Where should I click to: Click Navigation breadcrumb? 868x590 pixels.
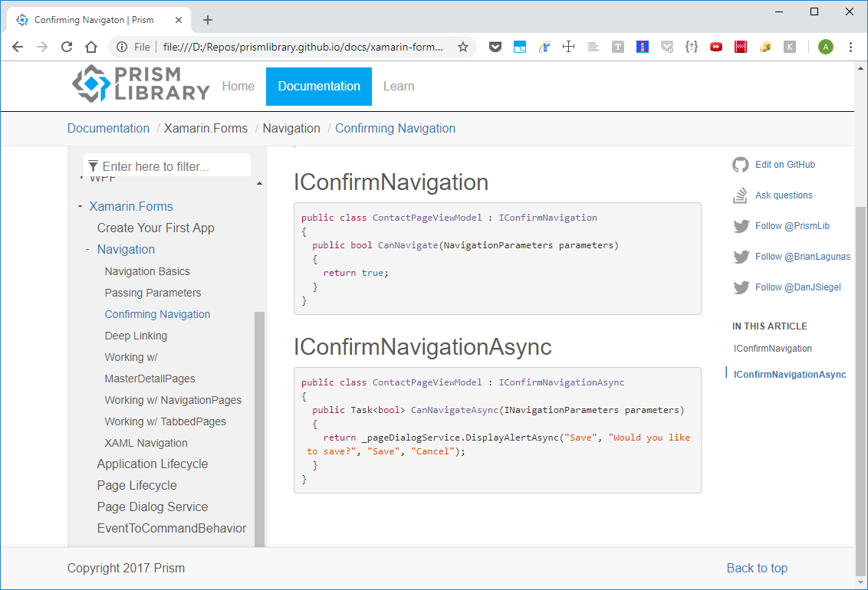tap(291, 128)
